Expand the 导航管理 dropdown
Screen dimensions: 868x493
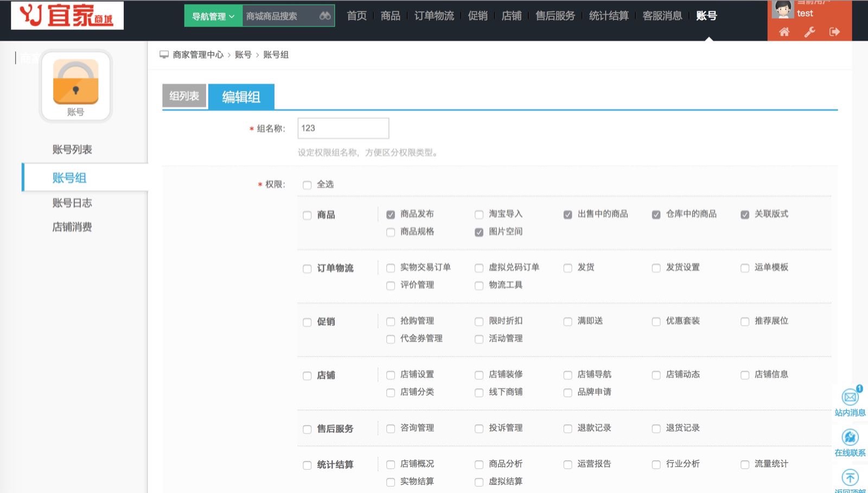coord(213,16)
